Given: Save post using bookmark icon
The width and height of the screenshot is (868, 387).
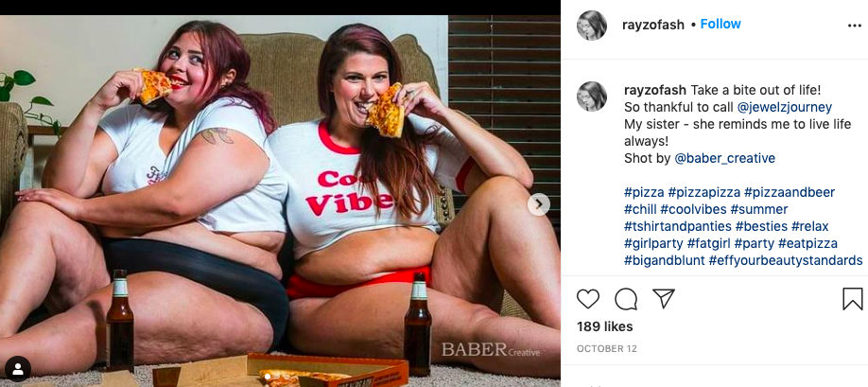Looking at the screenshot, I should [x=853, y=299].
